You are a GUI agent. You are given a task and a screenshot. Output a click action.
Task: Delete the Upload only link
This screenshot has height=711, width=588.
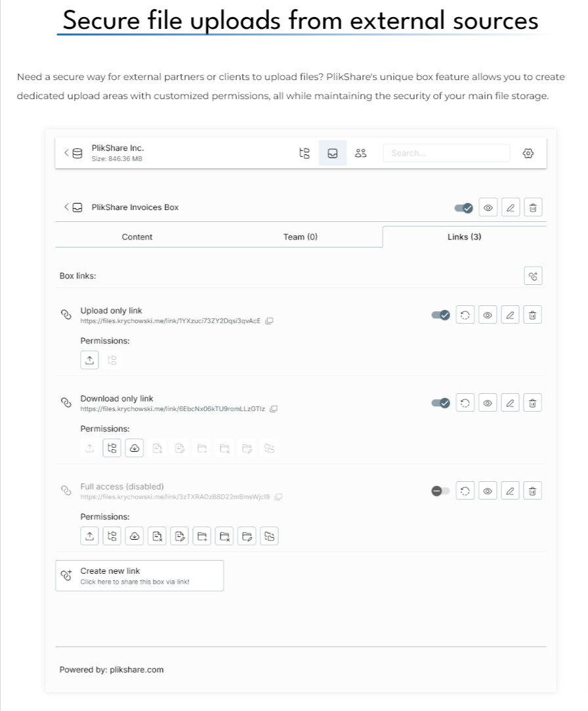(x=533, y=315)
